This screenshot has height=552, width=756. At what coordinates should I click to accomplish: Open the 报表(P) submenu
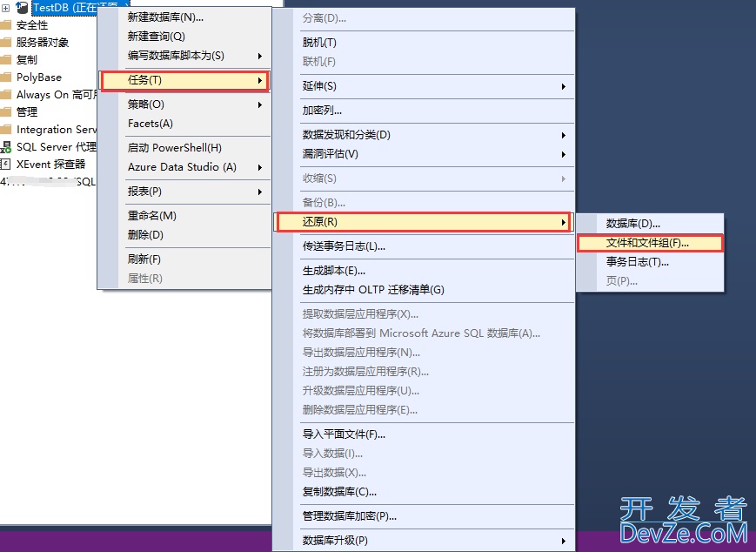point(184,192)
